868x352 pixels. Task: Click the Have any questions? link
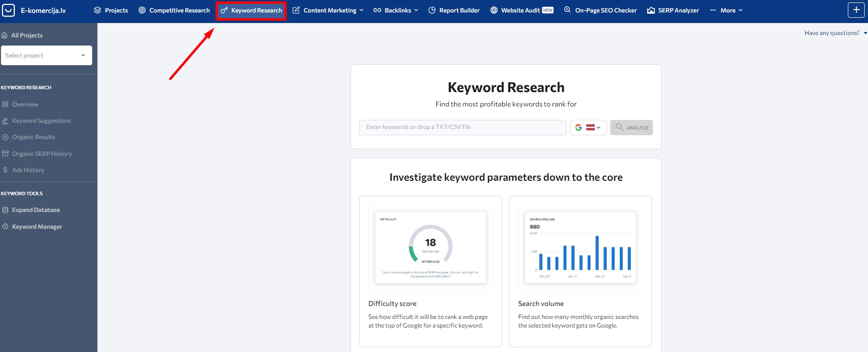[832, 33]
